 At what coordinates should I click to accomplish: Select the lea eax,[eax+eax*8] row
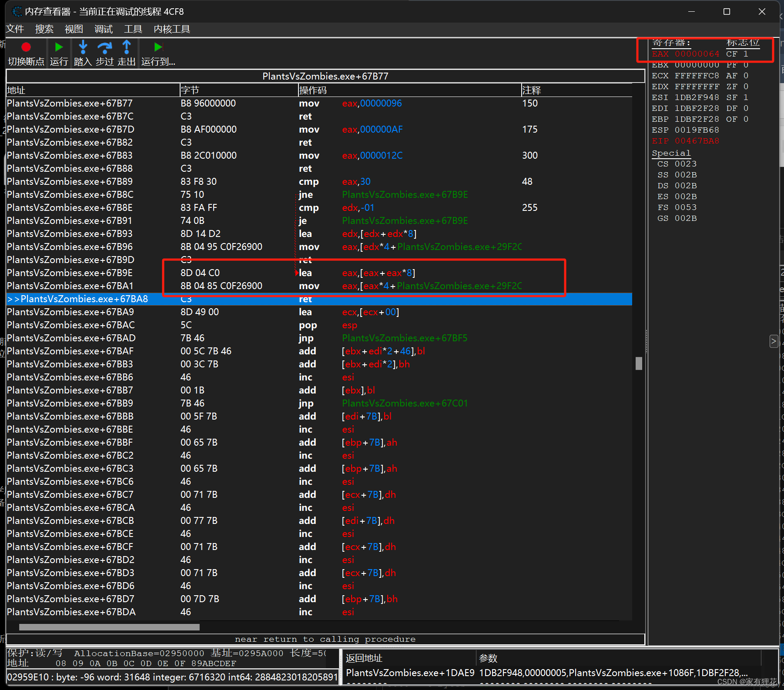click(319, 273)
